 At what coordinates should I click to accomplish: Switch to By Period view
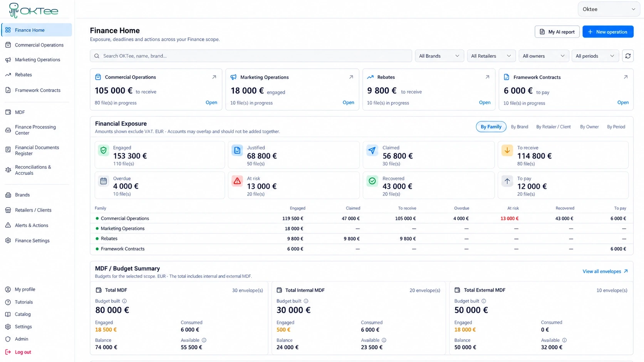(x=616, y=127)
